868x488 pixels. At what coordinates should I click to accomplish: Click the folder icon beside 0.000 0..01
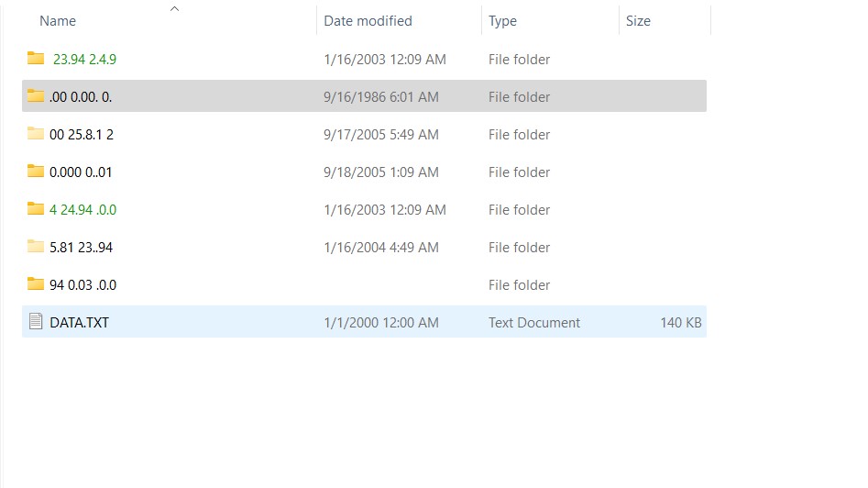(x=36, y=172)
